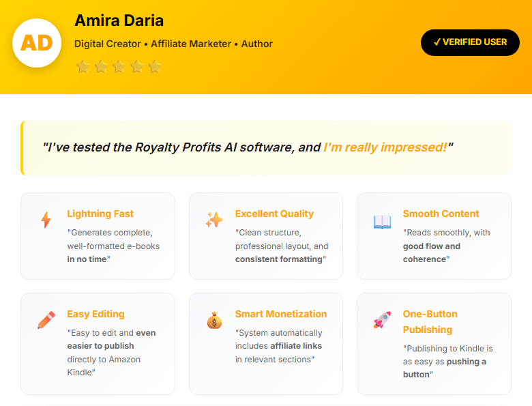This screenshot has width=532, height=406.
Task: Open the Excellent Quality heading
Action: pos(274,214)
